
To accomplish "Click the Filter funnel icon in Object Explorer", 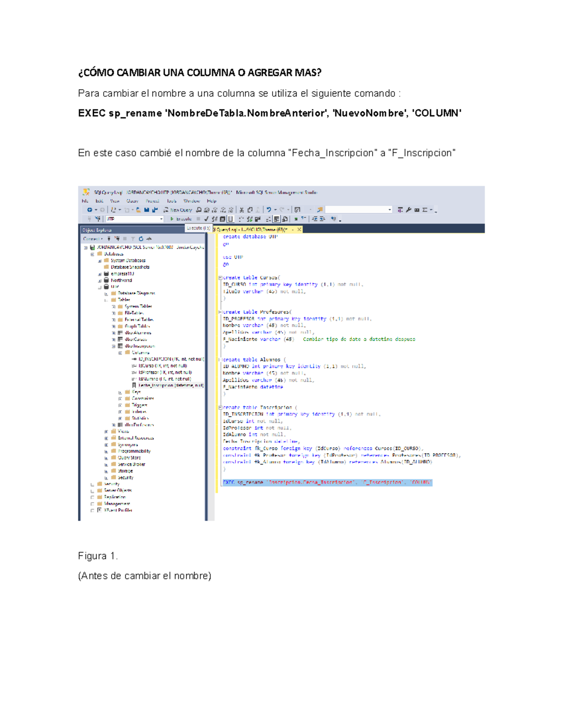I will (x=133, y=239).
